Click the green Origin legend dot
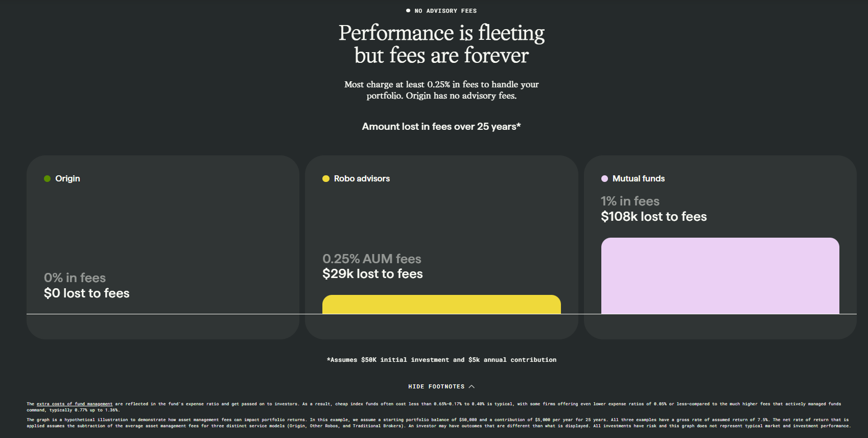 (47, 178)
